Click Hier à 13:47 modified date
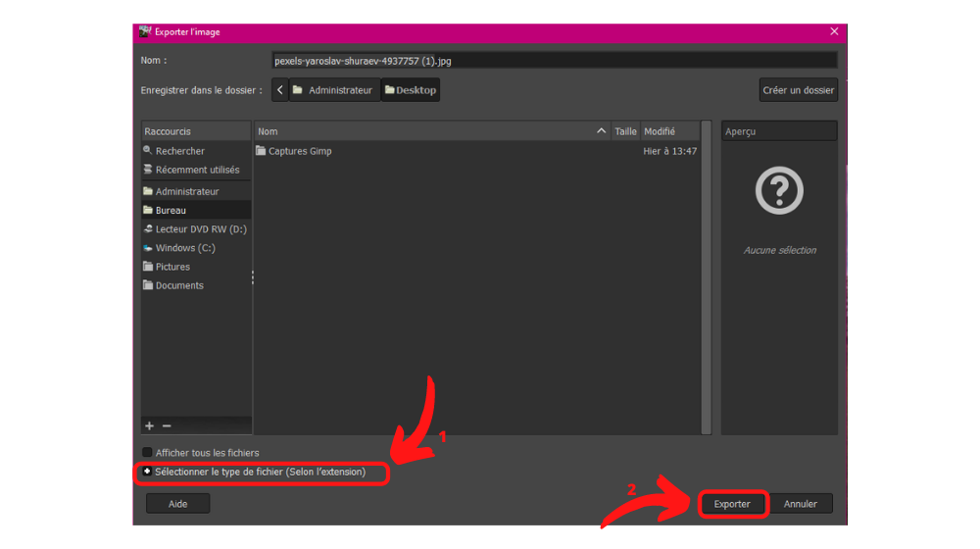The image size is (980, 549). [670, 151]
